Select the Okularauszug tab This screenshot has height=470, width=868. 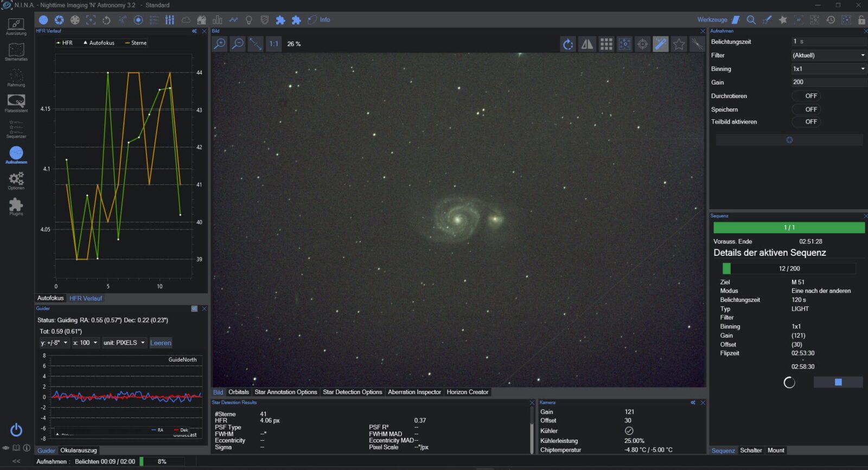(x=78, y=450)
